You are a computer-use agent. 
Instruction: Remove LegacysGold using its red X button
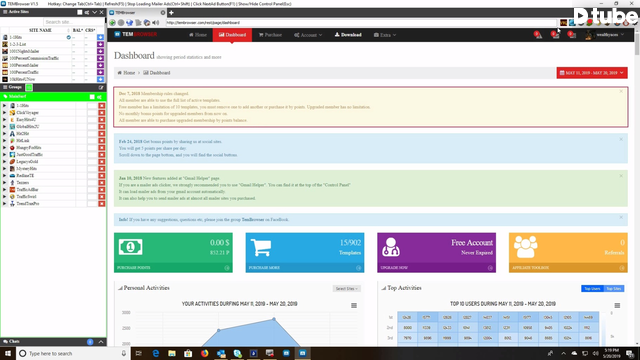102,162
